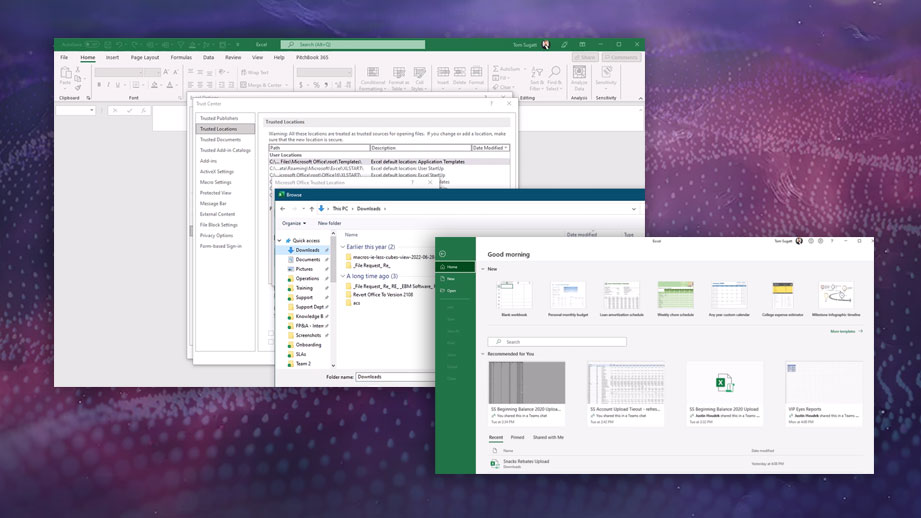921x518 pixels.
Task: Click AutoSum in Editing group
Action: (508, 69)
